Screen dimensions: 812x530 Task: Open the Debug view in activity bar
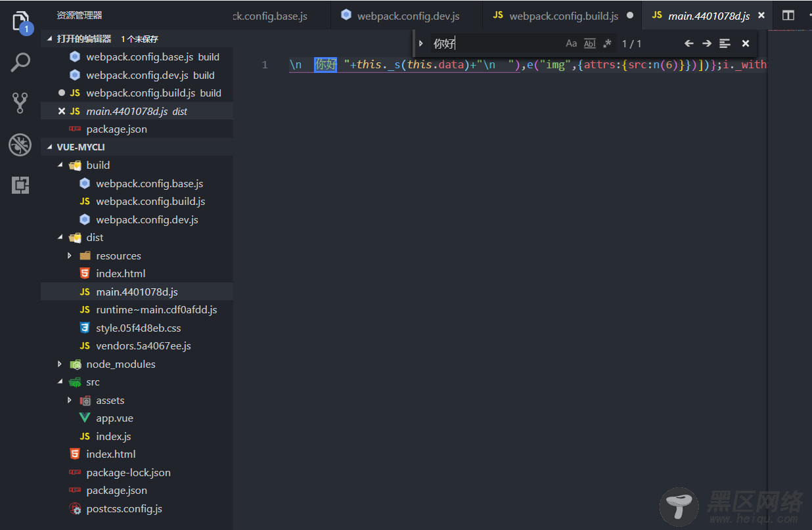point(20,144)
